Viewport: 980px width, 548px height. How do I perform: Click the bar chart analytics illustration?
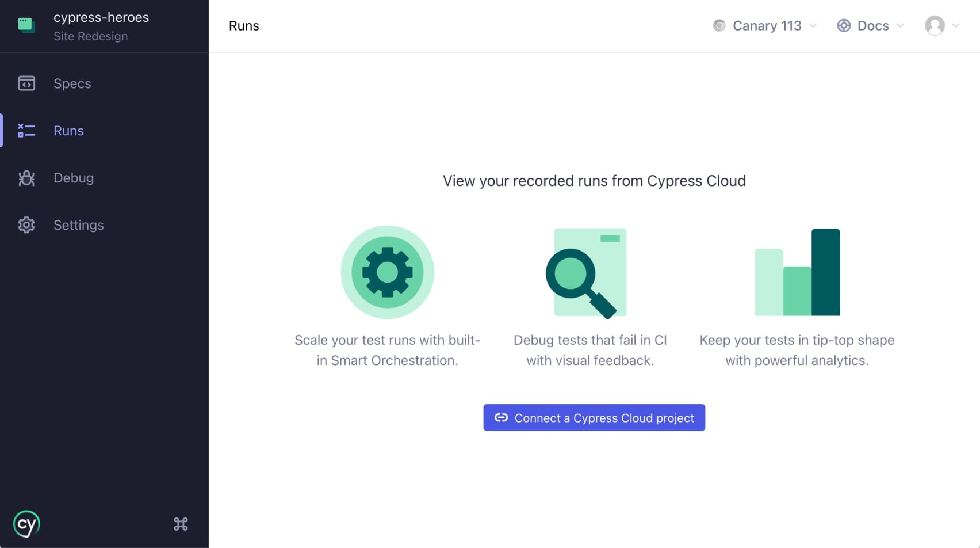tap(797, 272)
